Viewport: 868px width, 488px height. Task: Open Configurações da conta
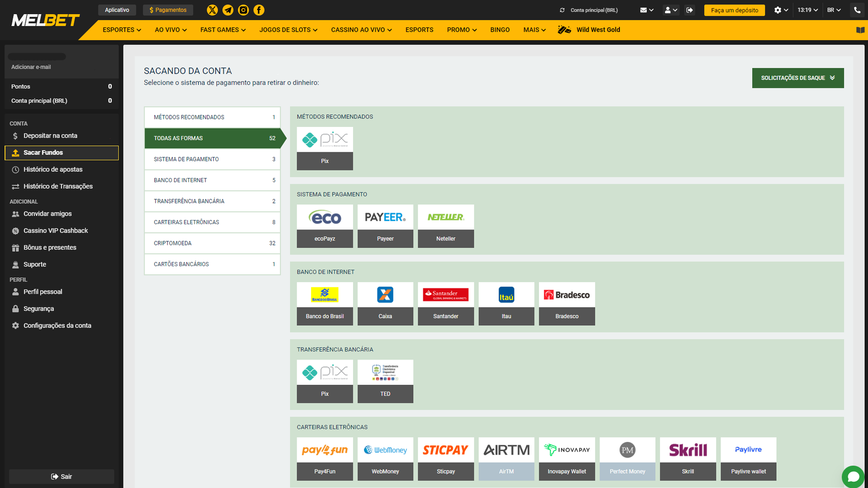61,325
